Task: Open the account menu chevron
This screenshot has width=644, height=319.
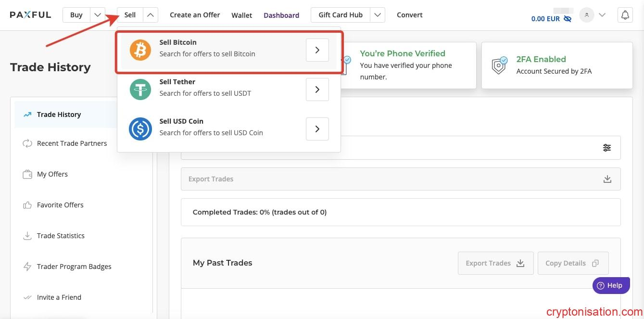Action: pos(601,15)
